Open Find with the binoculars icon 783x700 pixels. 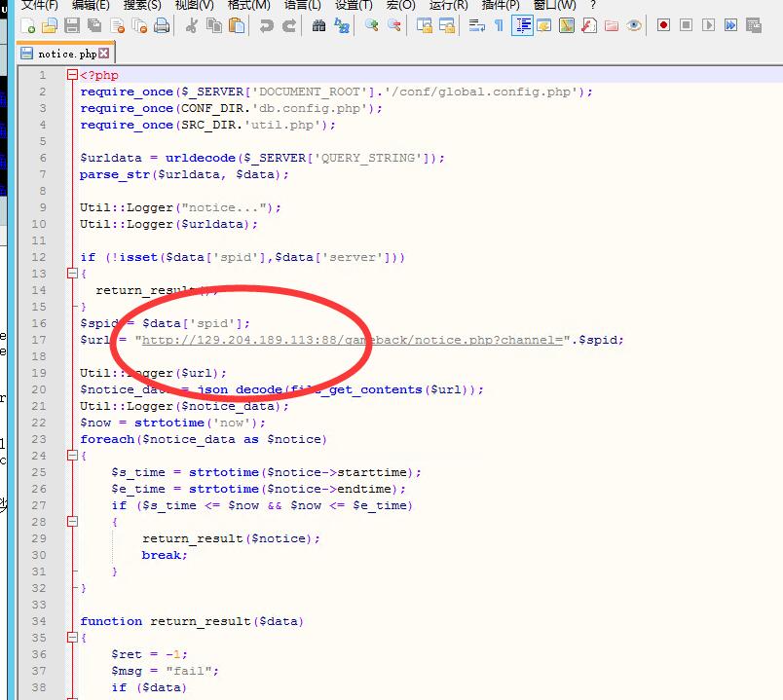click(x=318, y=25)
